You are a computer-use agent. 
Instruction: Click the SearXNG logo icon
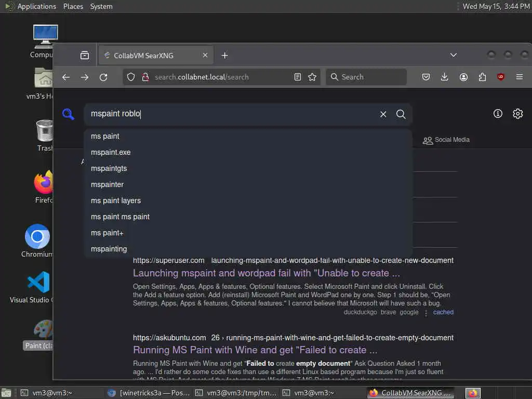(x=68, y=114)
